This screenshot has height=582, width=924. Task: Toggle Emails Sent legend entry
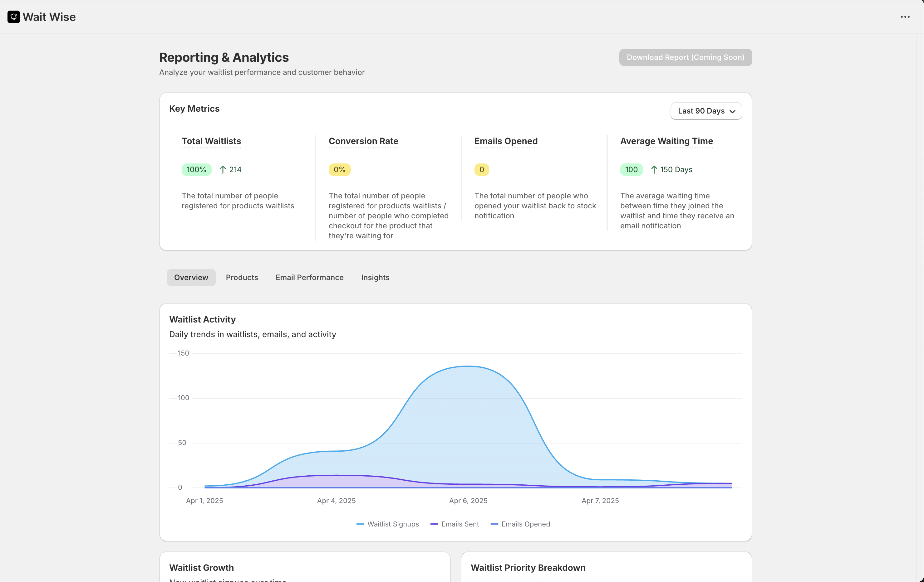click(455, 524)
